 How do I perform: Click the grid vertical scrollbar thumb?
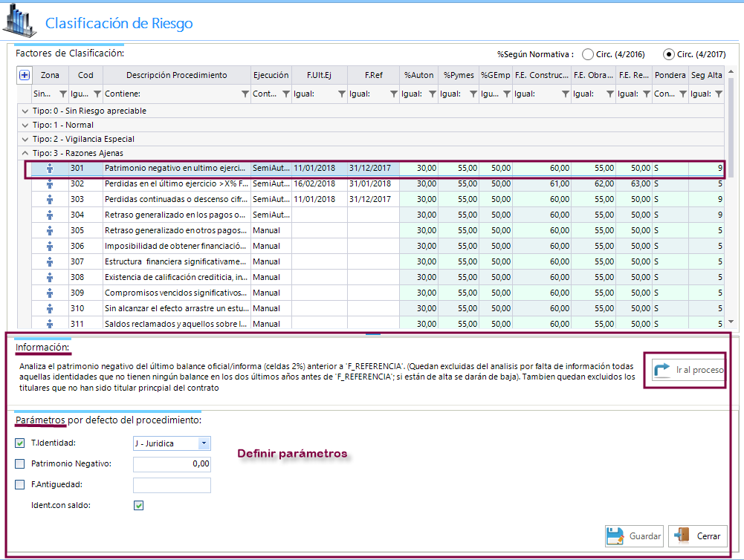coord(731,127)
